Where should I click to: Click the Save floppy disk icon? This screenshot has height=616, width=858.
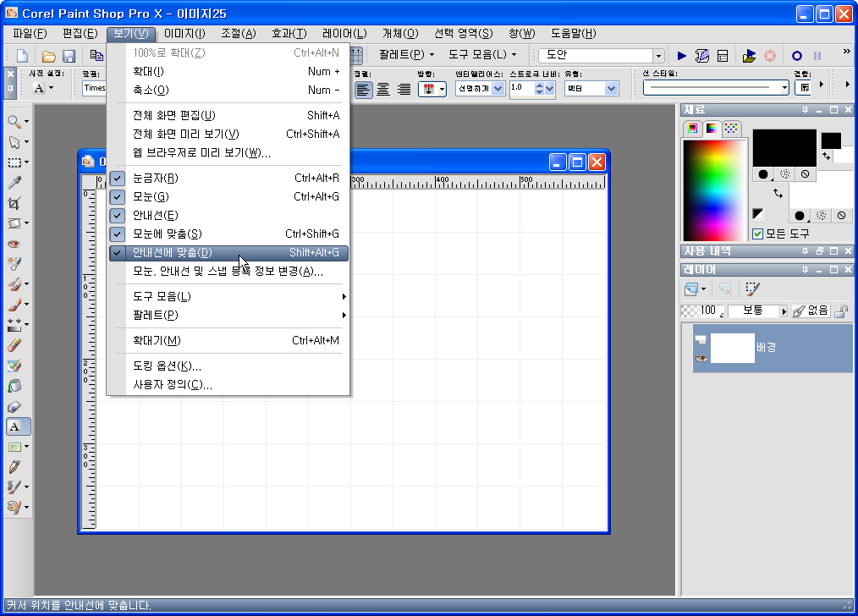[69, 55]
